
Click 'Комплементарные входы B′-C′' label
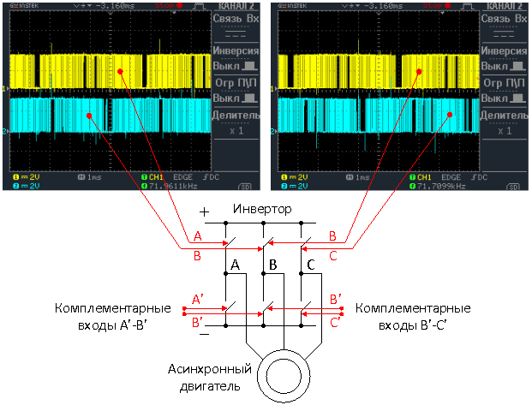(413, 317)
